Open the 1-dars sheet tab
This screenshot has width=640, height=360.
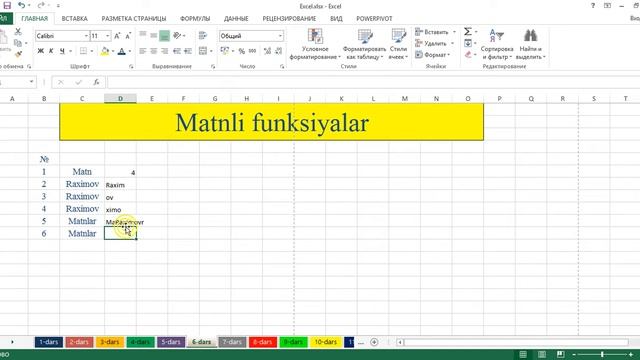coord(49,342)
